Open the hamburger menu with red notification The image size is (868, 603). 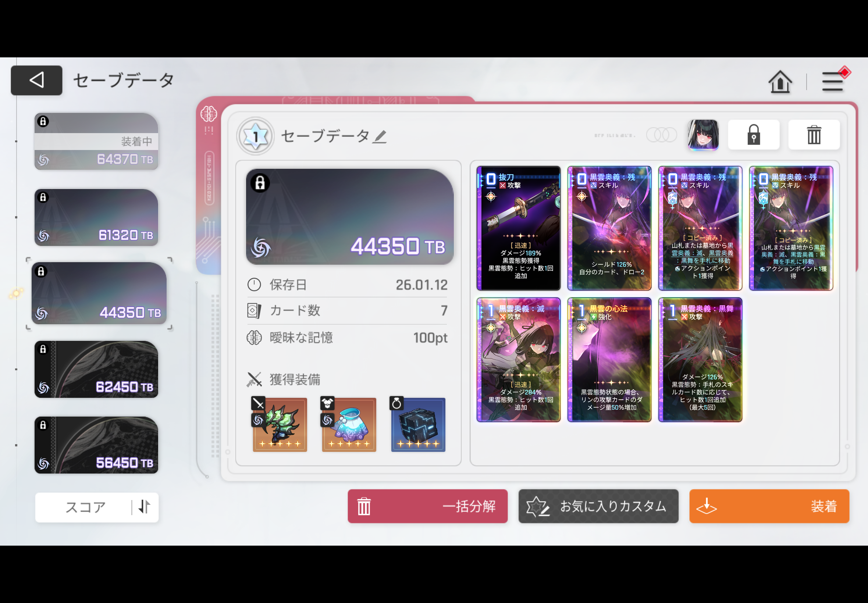coord(832,82)
